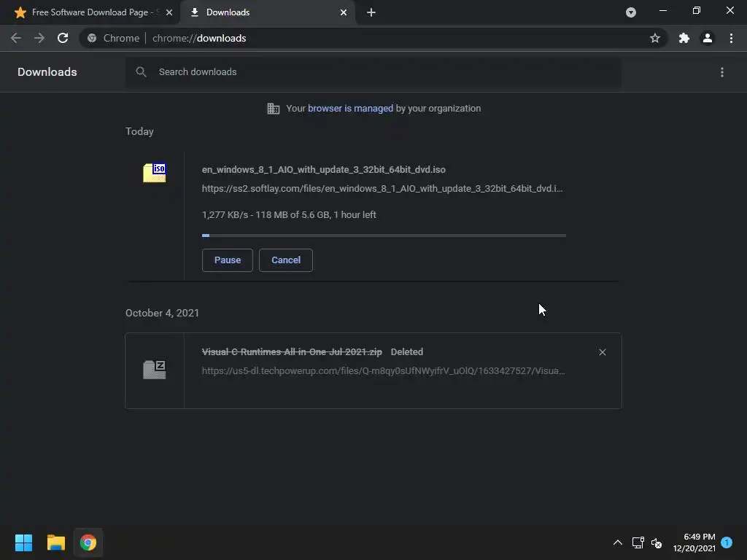This screenshot has height=560, width=747.
Task: Click the tab search dropdown arrow in title bar
Action: click(631, 12)
